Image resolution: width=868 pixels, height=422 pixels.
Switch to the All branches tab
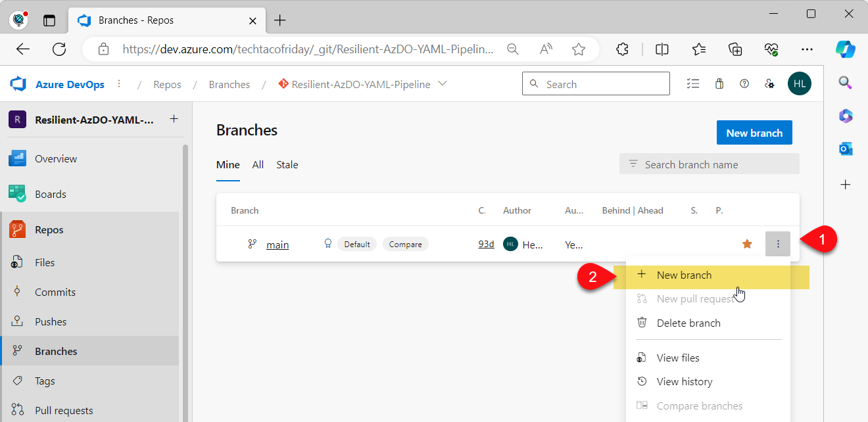[258, 165]
